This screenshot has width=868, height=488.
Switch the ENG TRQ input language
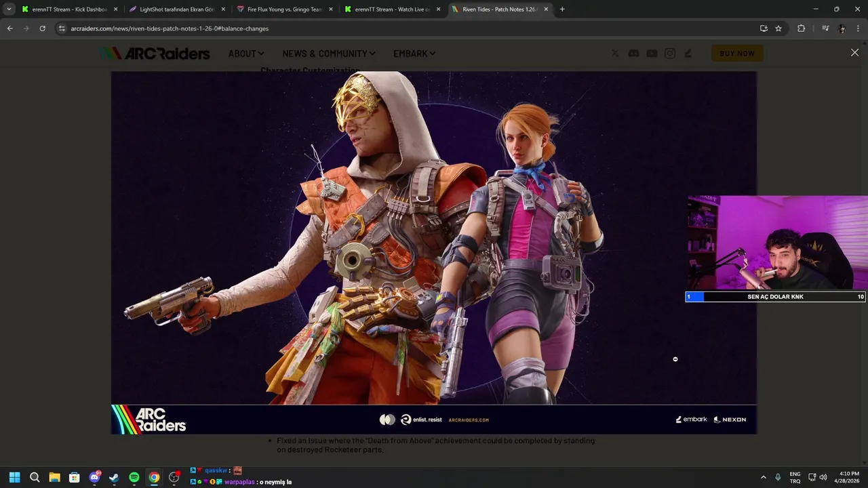click(x=795, y=477)
